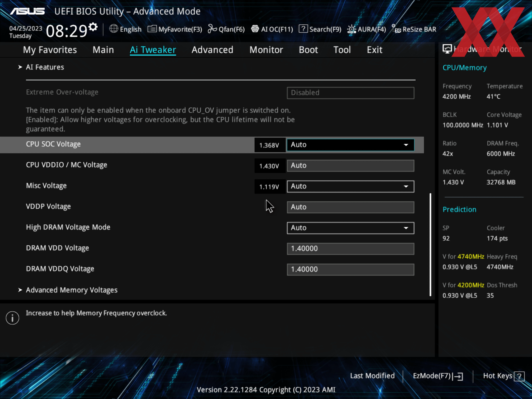This screenshot has width=532, height=399.
Task: Click the AI OC brain icon
Action: click(255, 29)
